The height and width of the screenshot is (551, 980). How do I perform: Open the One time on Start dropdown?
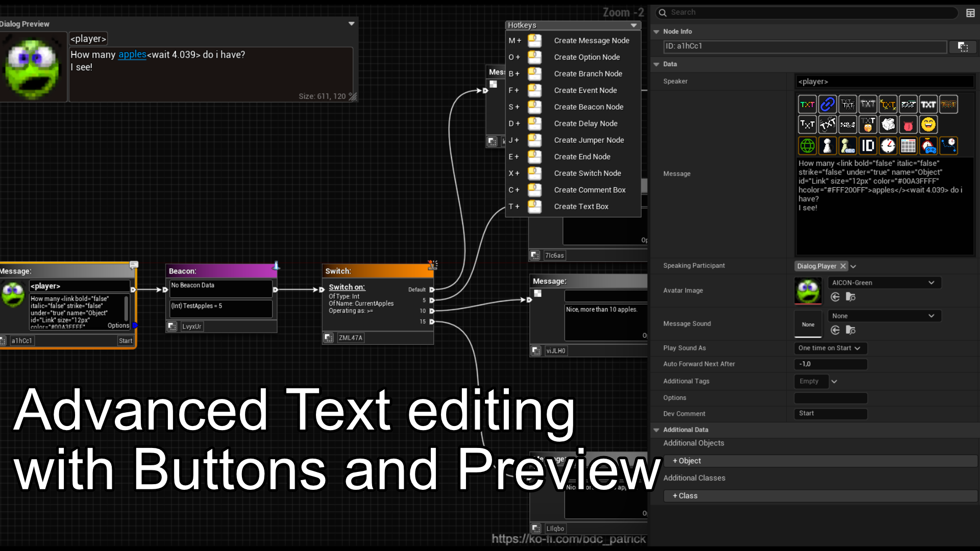click(830, 348)
